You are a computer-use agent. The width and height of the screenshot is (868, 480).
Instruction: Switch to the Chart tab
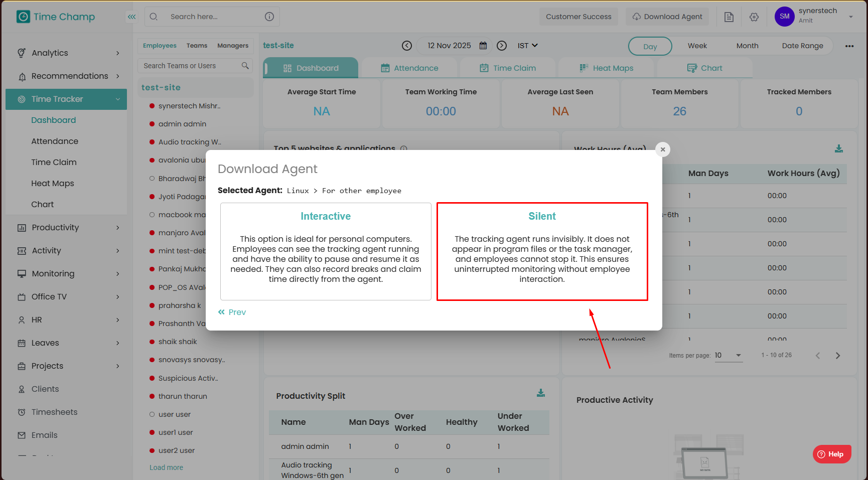[705, 68]
